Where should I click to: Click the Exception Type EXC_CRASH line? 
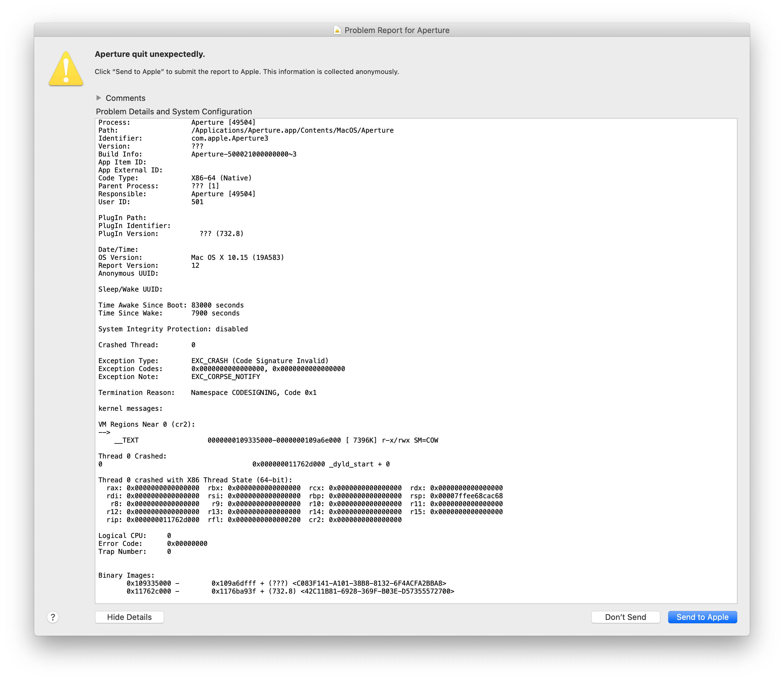[x=213, y=361]
